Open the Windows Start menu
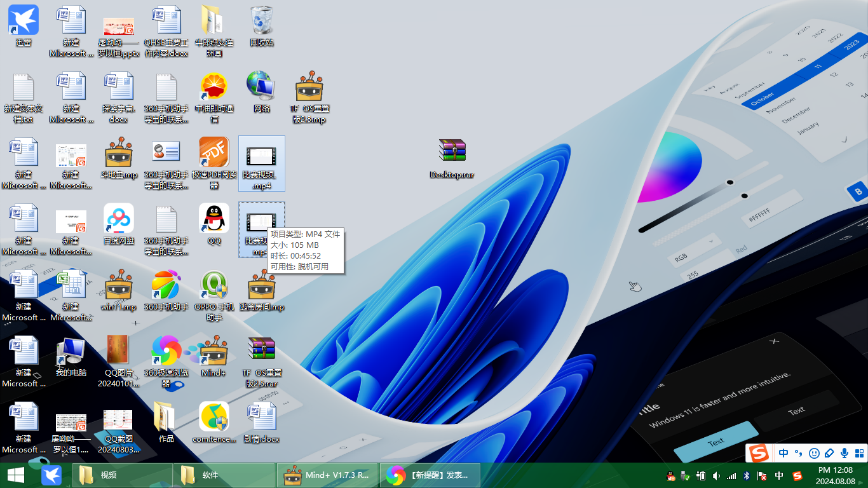 pyautogui.click(x=16, y=475)
